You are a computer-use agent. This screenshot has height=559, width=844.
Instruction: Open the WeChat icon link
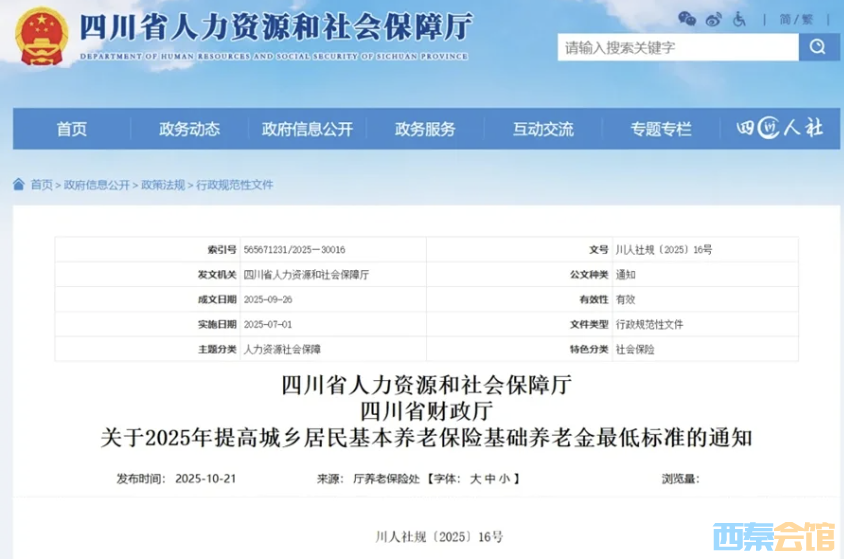pos(686,19)
